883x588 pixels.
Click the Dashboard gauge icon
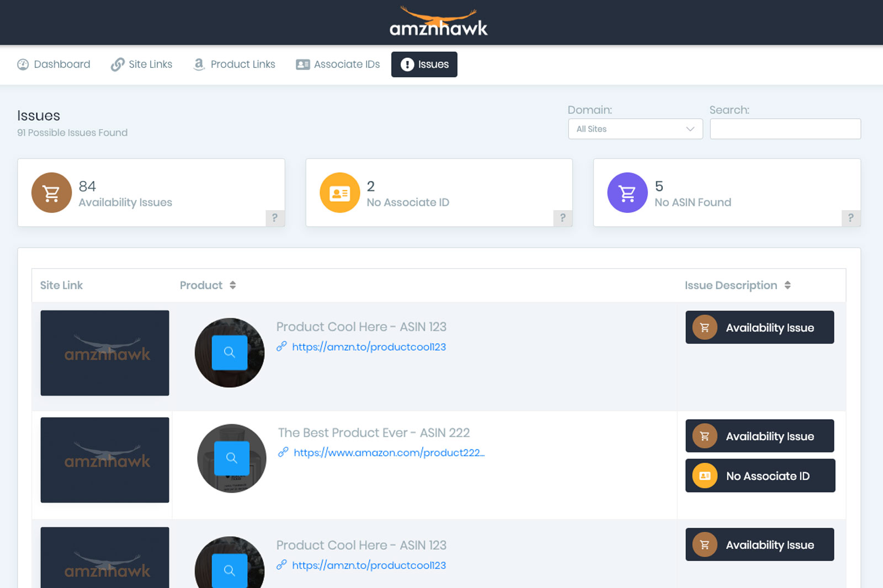[23, 65]
